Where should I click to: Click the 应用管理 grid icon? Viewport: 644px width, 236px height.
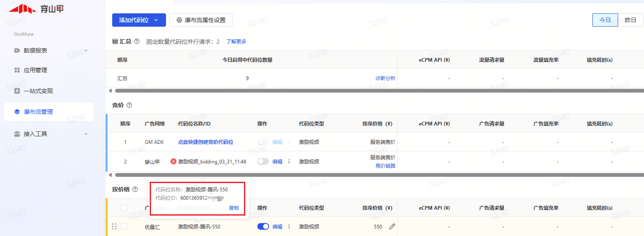tap(17, 70)
